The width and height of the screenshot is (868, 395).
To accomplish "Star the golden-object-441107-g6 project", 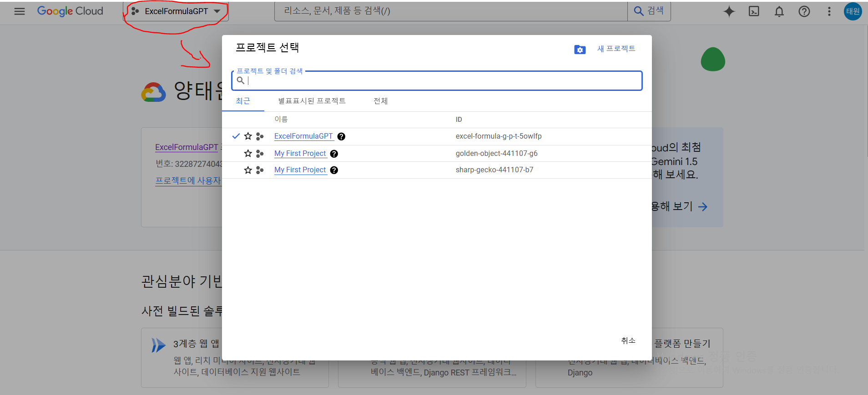I will [x=248, y=154].
